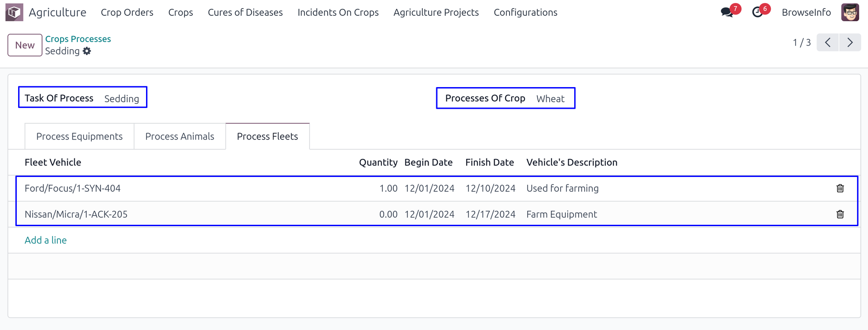Image resolution: width=868 pixels, height=330 pixels.
Task: Click the user avatar picture
Action: (x=850, y=12)
